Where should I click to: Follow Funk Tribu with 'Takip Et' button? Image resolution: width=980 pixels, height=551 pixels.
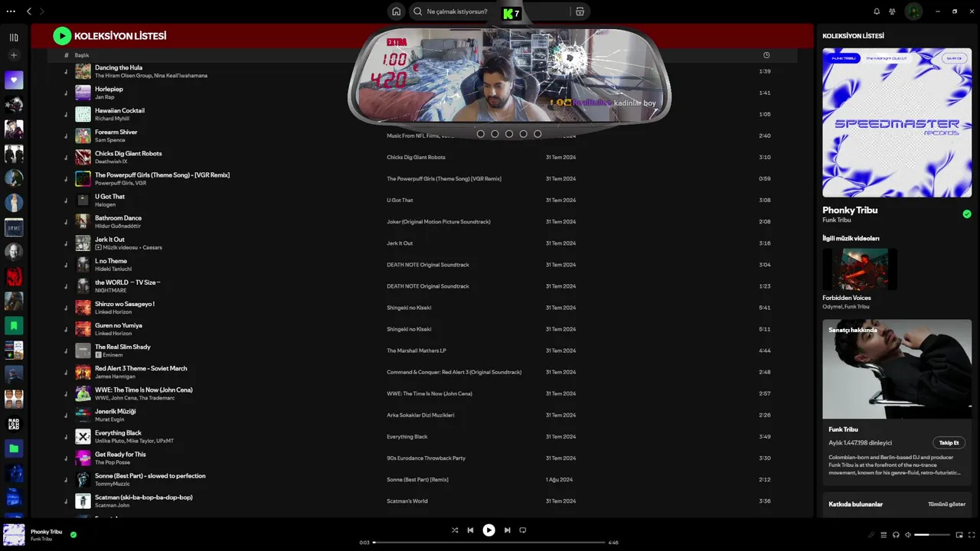(x=949, y=442)
